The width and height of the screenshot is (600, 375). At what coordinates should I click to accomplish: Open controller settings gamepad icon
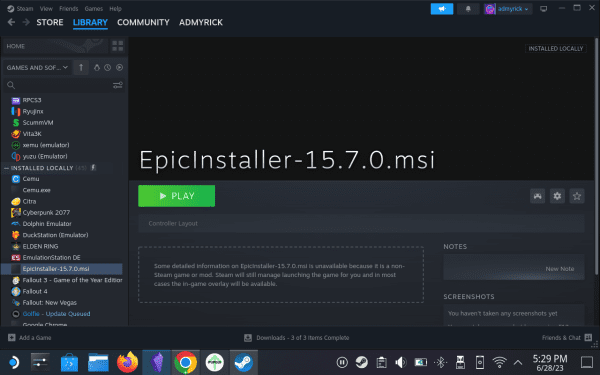[537, 196]
